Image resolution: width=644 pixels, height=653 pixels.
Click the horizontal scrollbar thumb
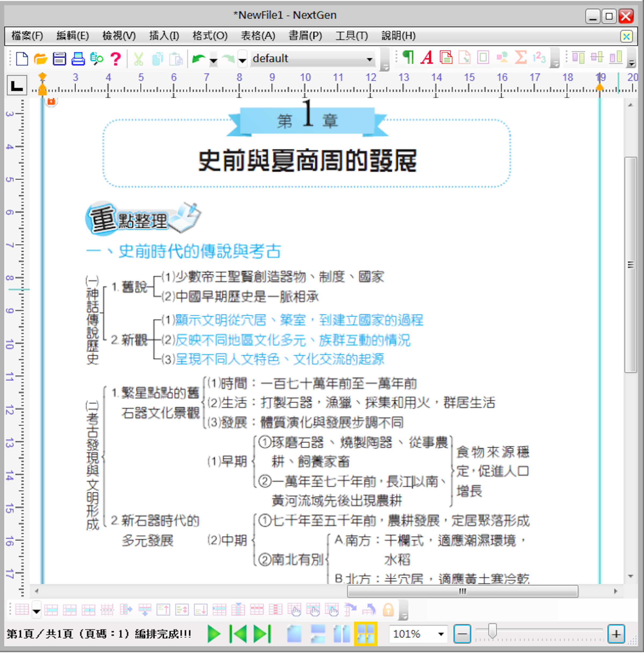[463, 591]
